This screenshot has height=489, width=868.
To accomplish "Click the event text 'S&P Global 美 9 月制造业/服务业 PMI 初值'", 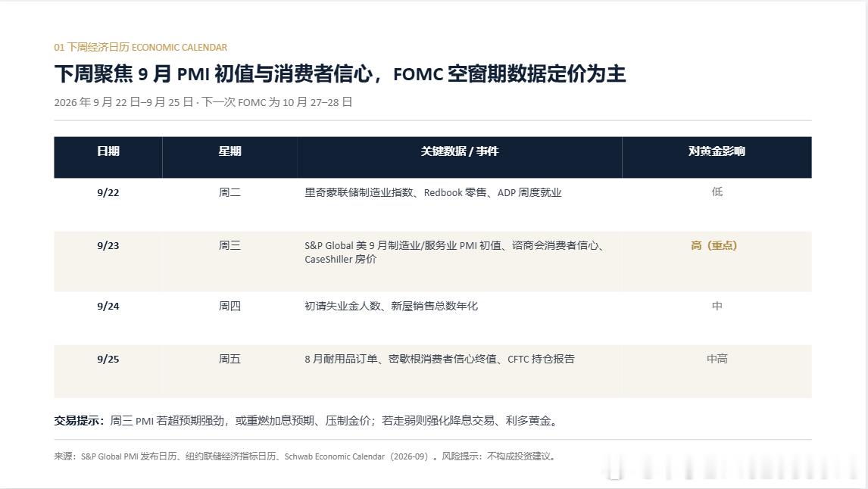I will tap(403, 245).
